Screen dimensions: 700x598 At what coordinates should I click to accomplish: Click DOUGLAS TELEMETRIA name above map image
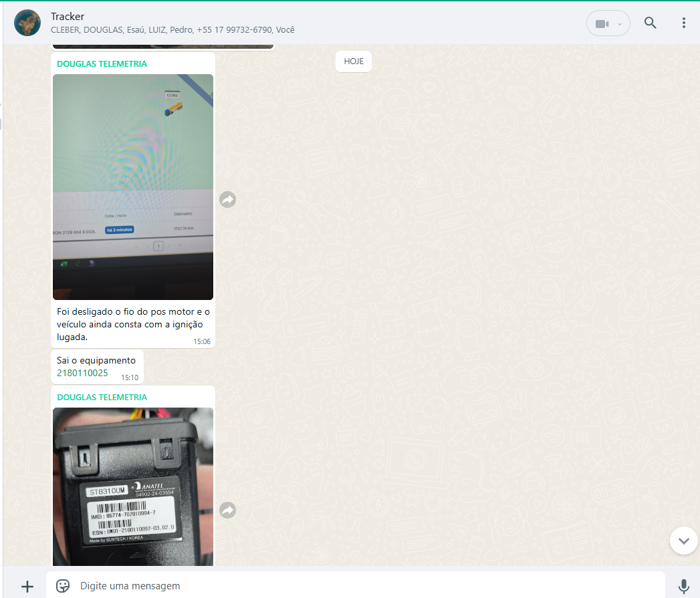(x=102, y=64)
